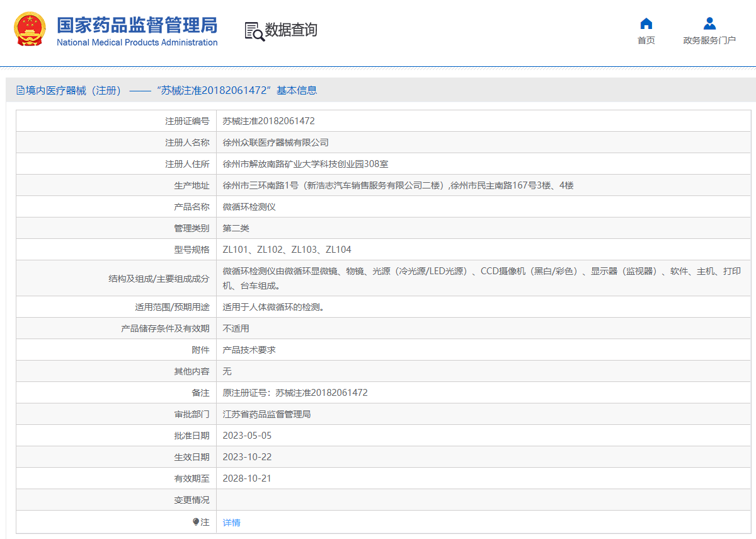Click the national emblem logo

(x=30, y=30)
